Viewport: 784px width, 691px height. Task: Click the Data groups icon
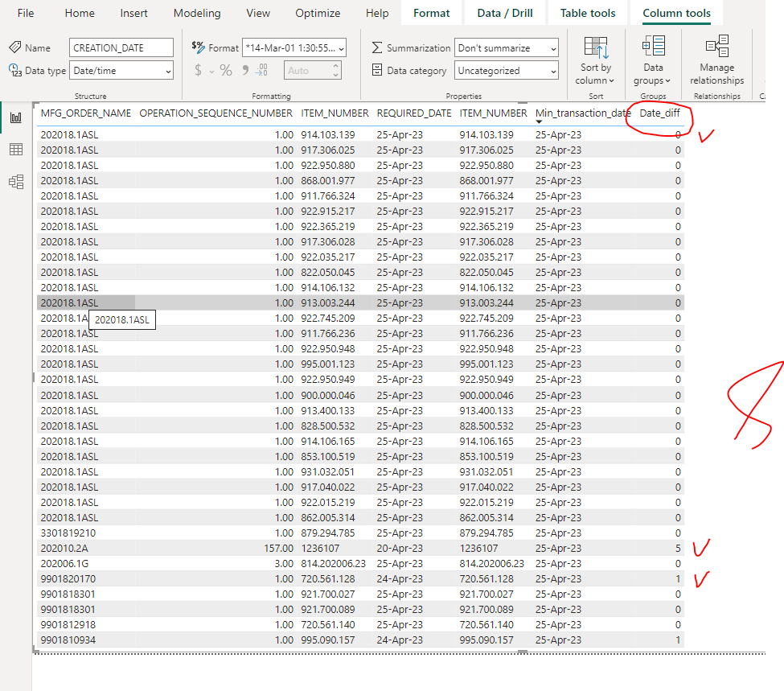(654, 46)
